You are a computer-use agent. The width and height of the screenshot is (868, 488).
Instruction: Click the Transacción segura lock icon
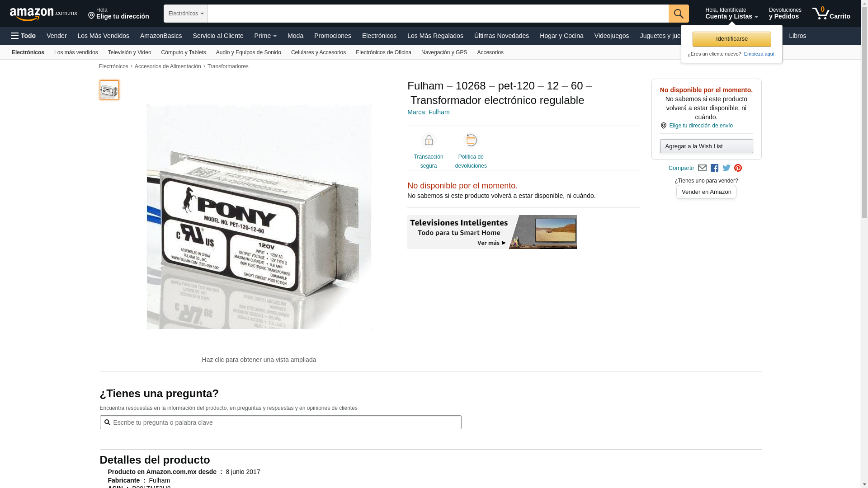click(429, 141)
